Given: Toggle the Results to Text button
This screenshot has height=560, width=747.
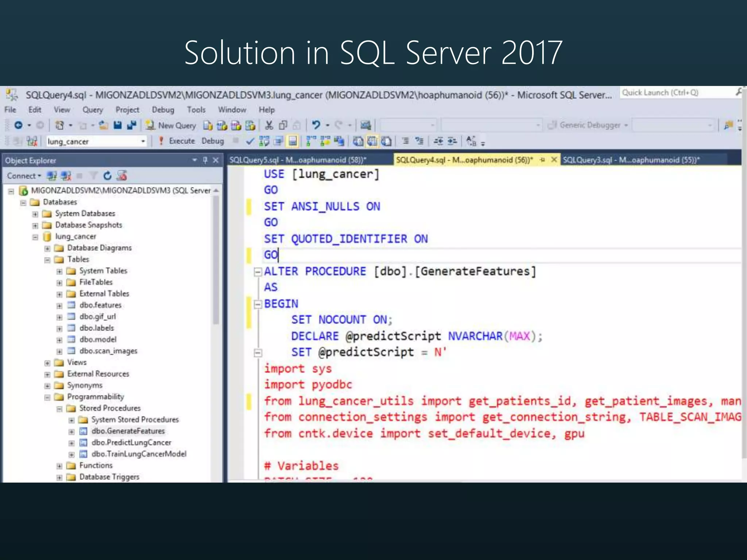Looking at the screenshot, I should coord(358,141).
